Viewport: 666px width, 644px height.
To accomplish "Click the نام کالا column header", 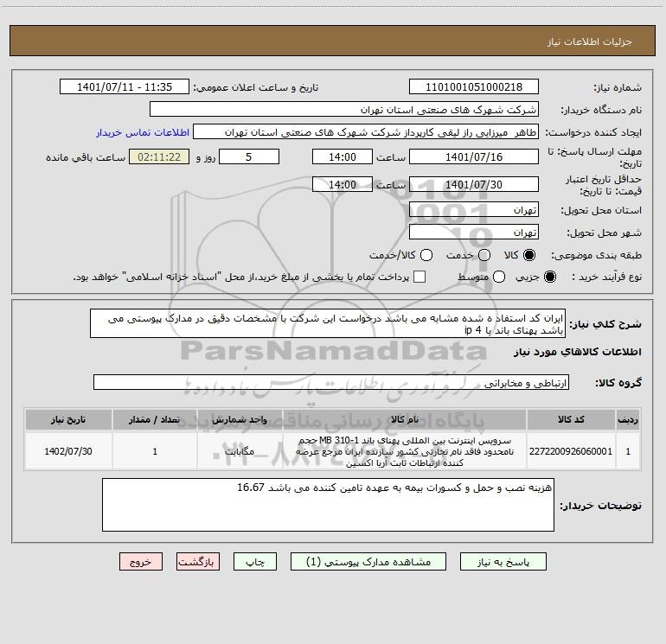I will [405, 419].
